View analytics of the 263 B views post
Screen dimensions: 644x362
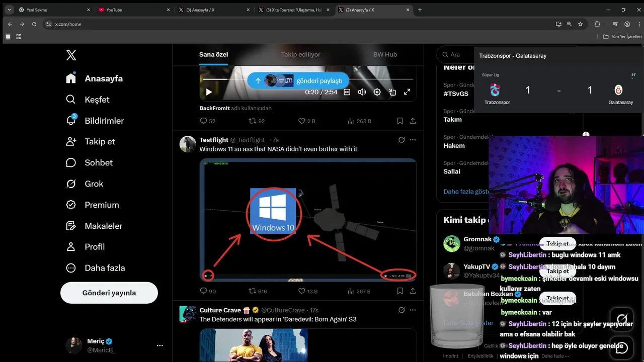359,121
